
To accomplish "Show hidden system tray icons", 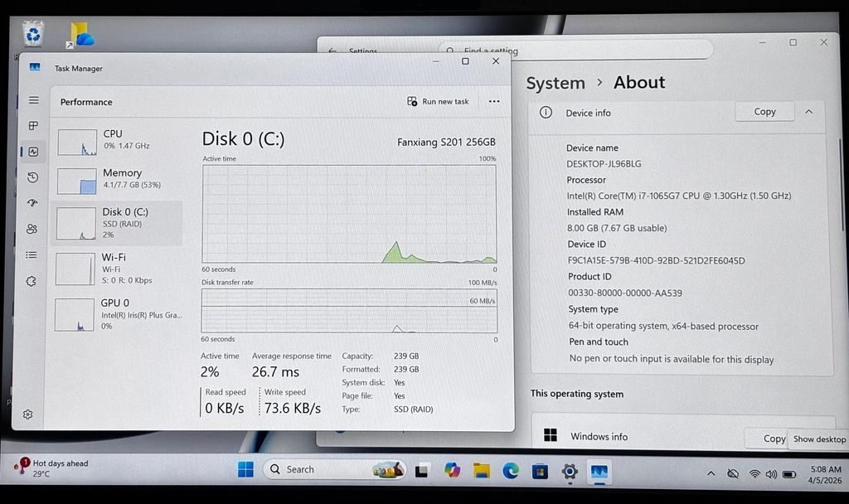I will point(711,473).
